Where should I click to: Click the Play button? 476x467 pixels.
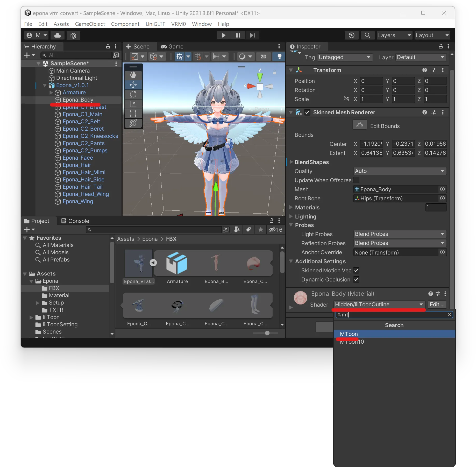223,35
